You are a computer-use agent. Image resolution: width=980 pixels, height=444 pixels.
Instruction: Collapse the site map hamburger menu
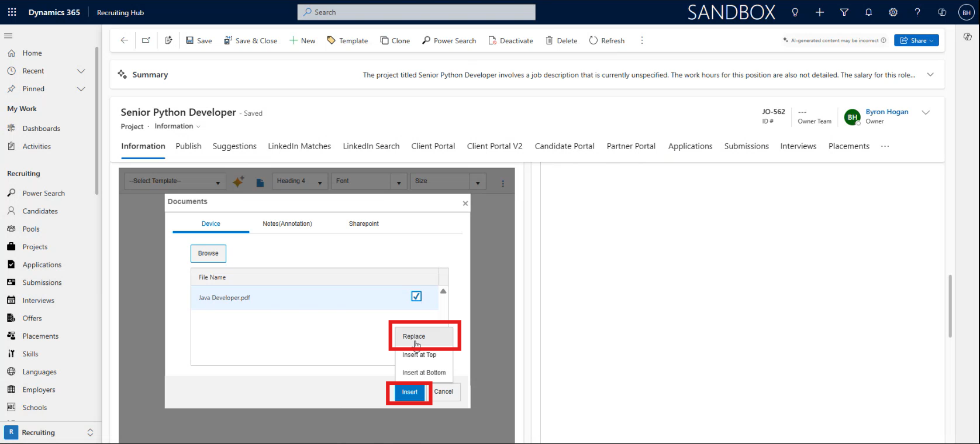[8, 36]
